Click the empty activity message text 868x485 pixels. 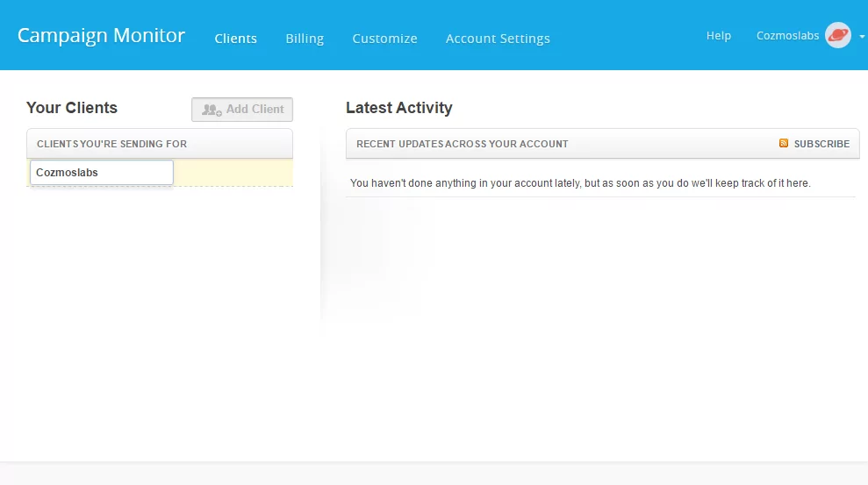(x=580, y=183)
